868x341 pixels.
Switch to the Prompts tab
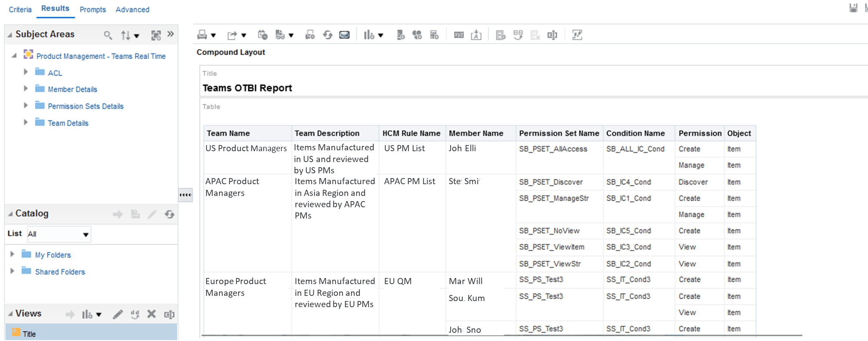pos(92,10)
